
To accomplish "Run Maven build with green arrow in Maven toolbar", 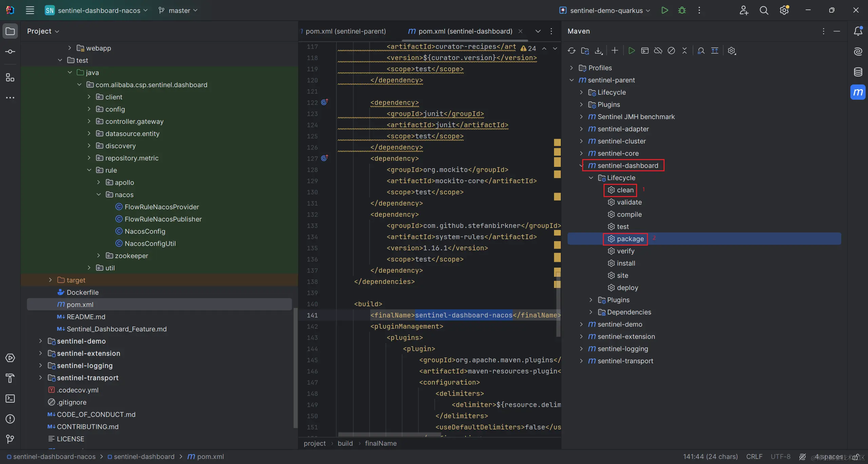I will (x=631, y=51).
